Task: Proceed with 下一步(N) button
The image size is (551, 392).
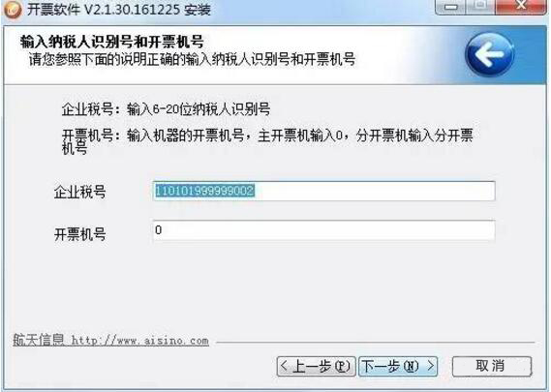Action: point(398,367)
